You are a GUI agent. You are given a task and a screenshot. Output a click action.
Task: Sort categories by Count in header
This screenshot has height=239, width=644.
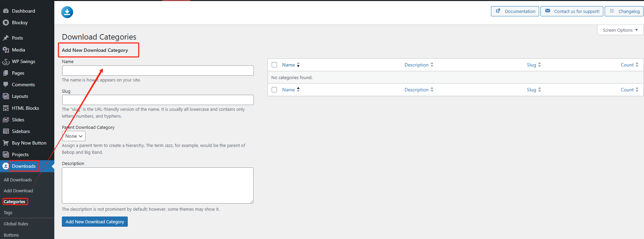(x=627, y=65)
